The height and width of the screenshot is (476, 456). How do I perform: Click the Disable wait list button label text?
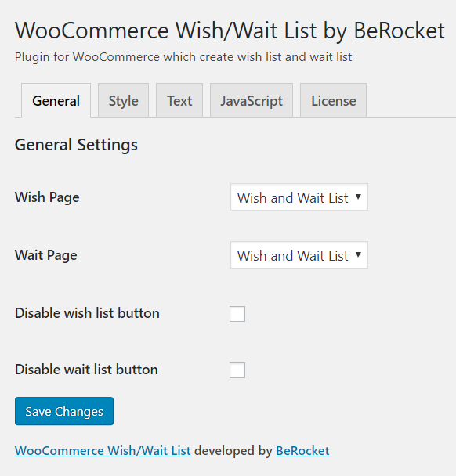(x=86, y=370)
